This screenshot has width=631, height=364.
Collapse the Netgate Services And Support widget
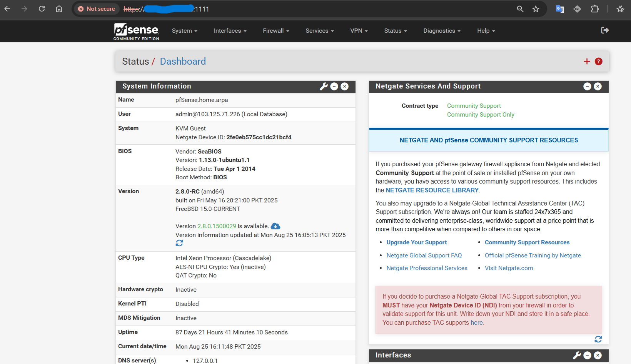click(587, 86)
